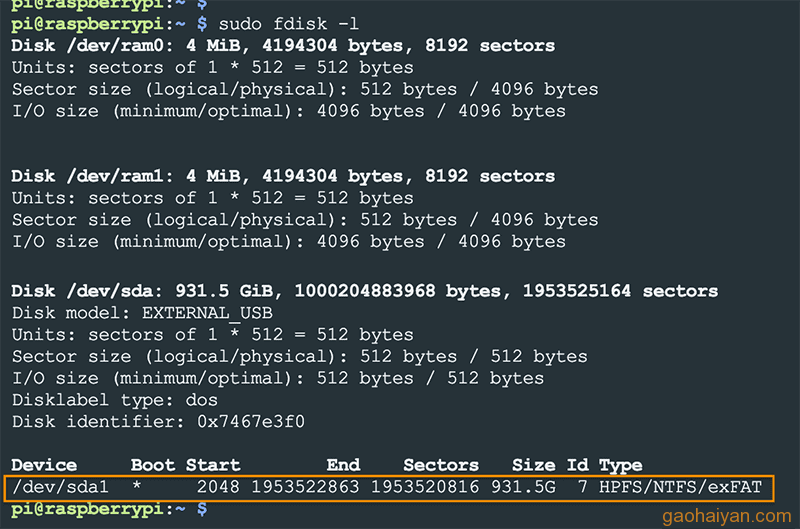
Task: Click the boot flag asterisk for sda1
Action: (x=136, y=486)
